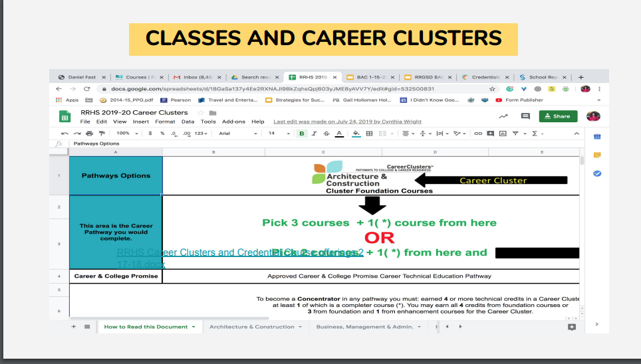The image size is (641, 364).
Task: Expand How to Read this Document tab menu
Action: point(193,327)
